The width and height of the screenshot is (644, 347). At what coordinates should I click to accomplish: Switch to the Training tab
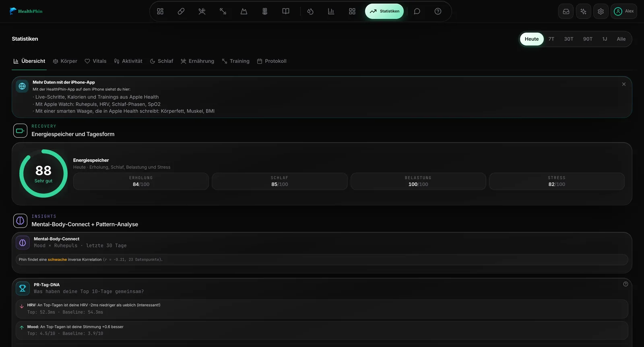pos(236,61)
